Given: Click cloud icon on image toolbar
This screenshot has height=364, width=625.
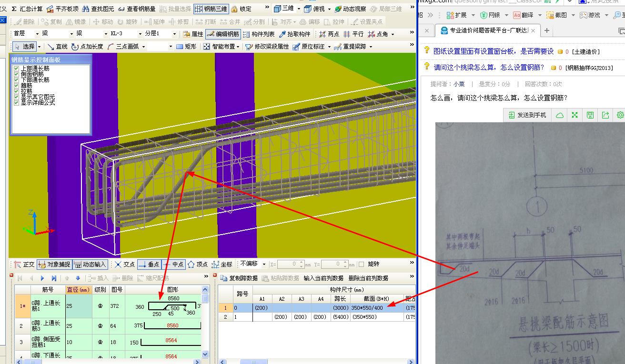Looking at the screenshot, I should [x=560, y=115].
